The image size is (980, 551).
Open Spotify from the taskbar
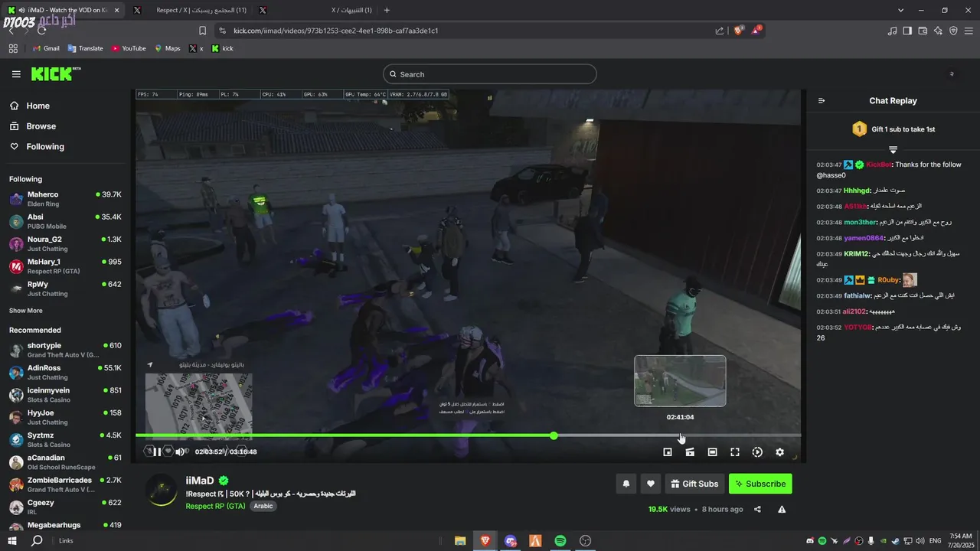point(560,540)
